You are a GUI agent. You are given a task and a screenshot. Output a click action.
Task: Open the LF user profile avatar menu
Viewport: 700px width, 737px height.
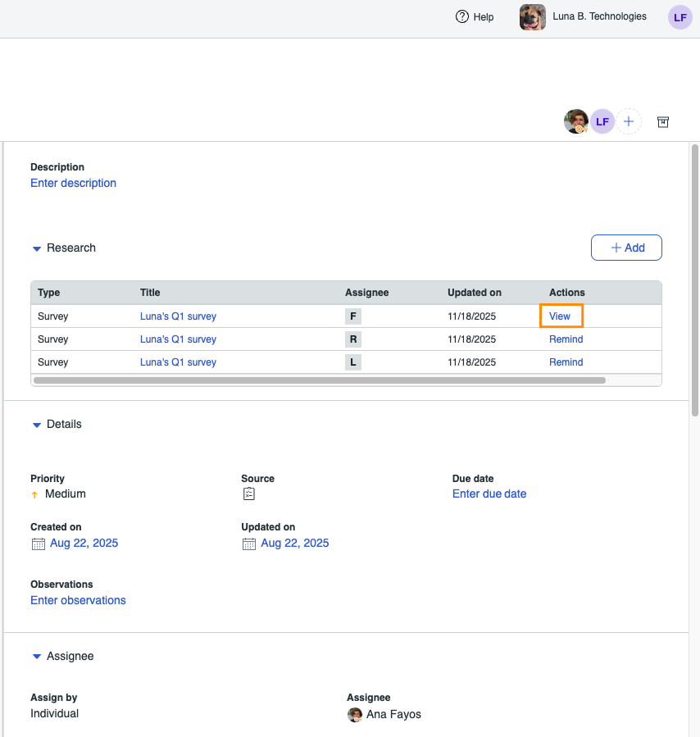[x=680, y=17]
